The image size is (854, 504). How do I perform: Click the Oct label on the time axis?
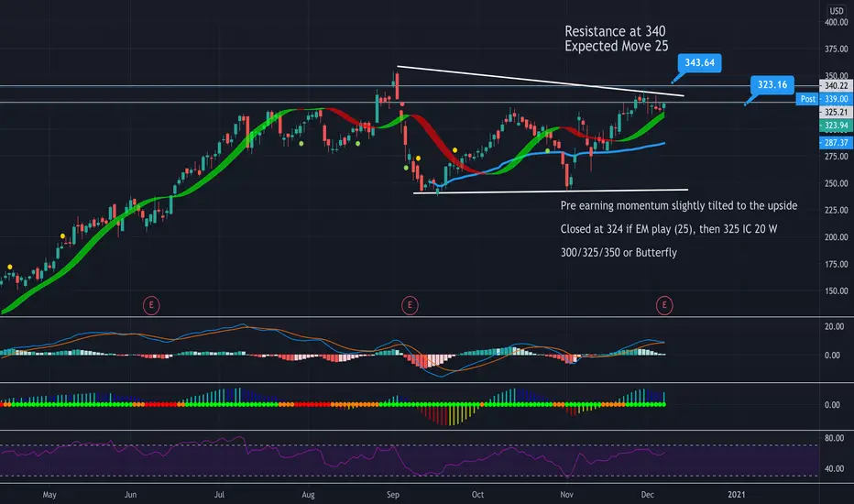point(477,495)
